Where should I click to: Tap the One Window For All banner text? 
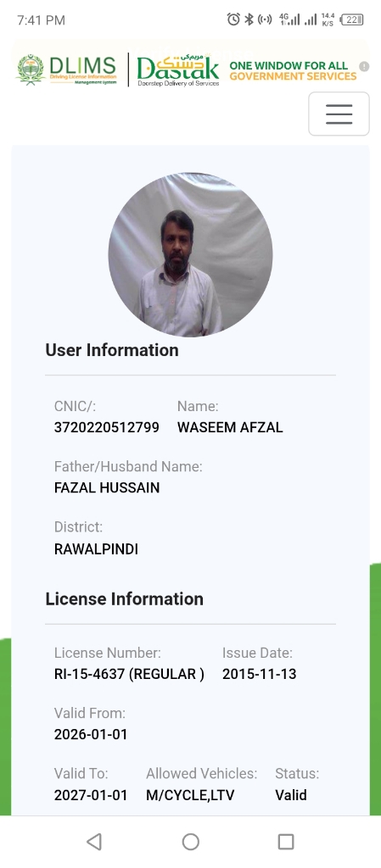point(293,71)
